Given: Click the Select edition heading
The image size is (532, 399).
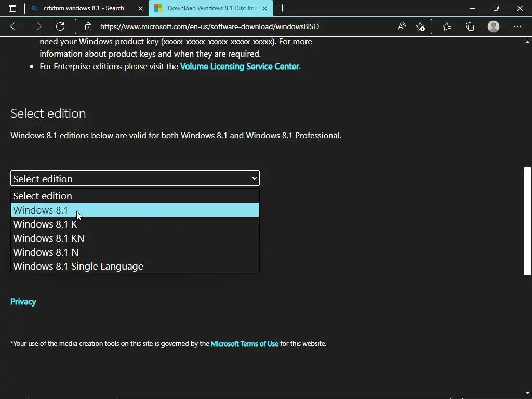Looking at the screenshot, I should [x=48, y=113].
